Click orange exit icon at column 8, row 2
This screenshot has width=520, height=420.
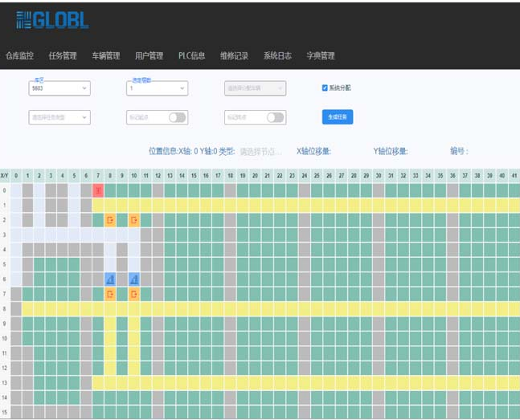point(110,220)
